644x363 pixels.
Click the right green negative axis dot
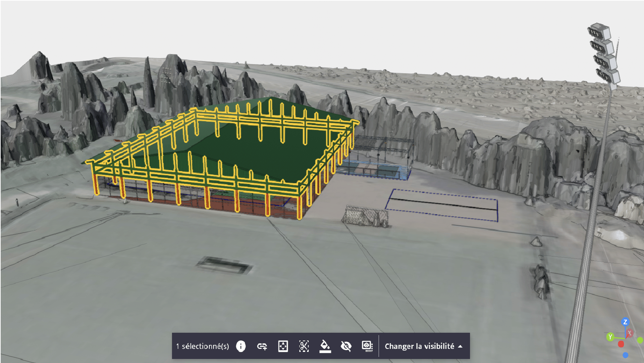(640, 341)
